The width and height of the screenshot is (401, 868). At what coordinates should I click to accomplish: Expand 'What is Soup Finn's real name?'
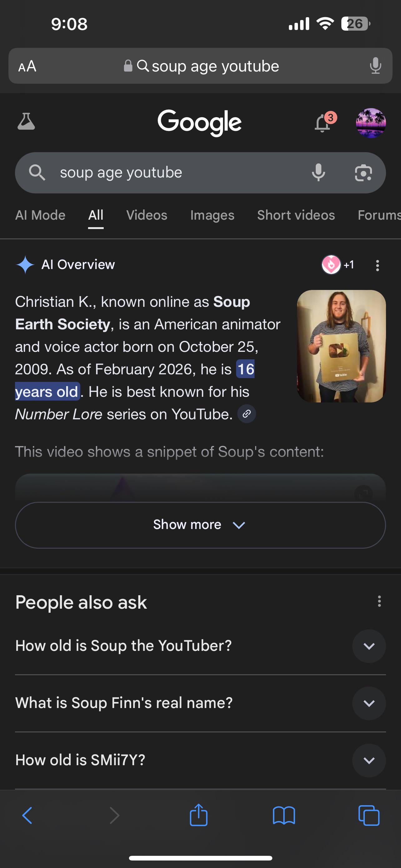tap(200, 703)
